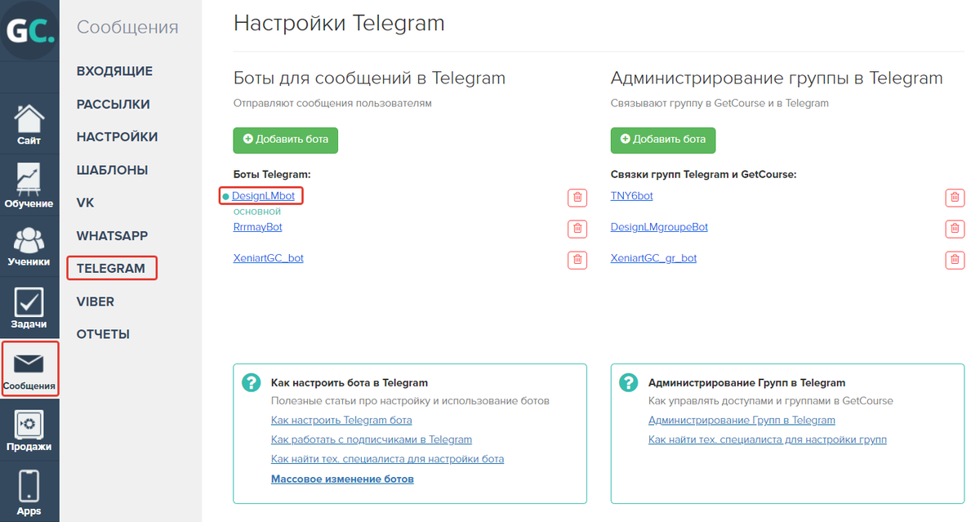This screenshot has height=522, width=980.
Task: Click question icon in bot help box
Action: tap(252, 383)
